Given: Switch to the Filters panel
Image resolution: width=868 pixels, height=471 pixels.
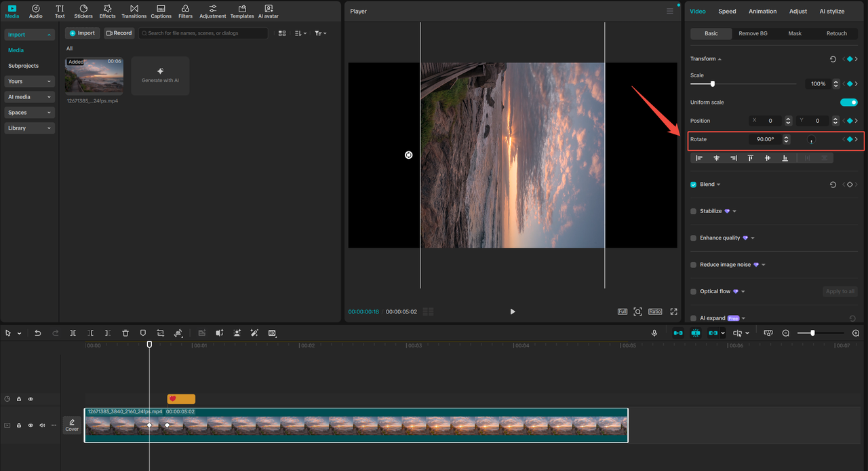Looking at the screenshot, I should (x=185, y=10).
